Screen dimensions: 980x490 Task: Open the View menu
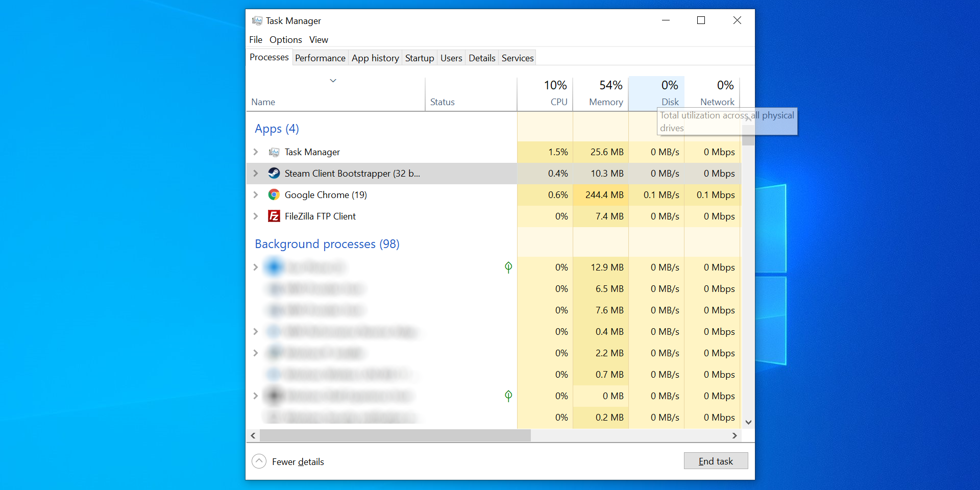click(x=318, y=39)
